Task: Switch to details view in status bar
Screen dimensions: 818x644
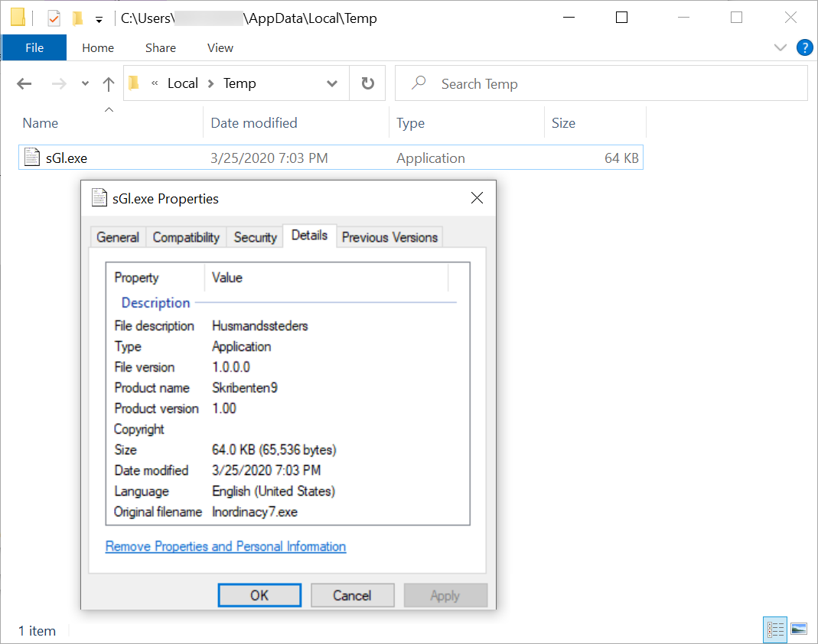Action: click(775, 629)
